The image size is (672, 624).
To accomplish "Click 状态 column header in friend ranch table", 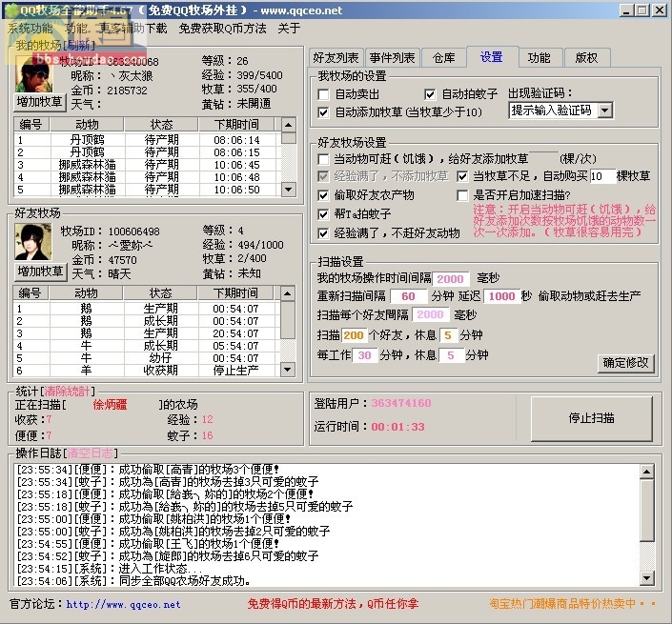I will 160,292.
